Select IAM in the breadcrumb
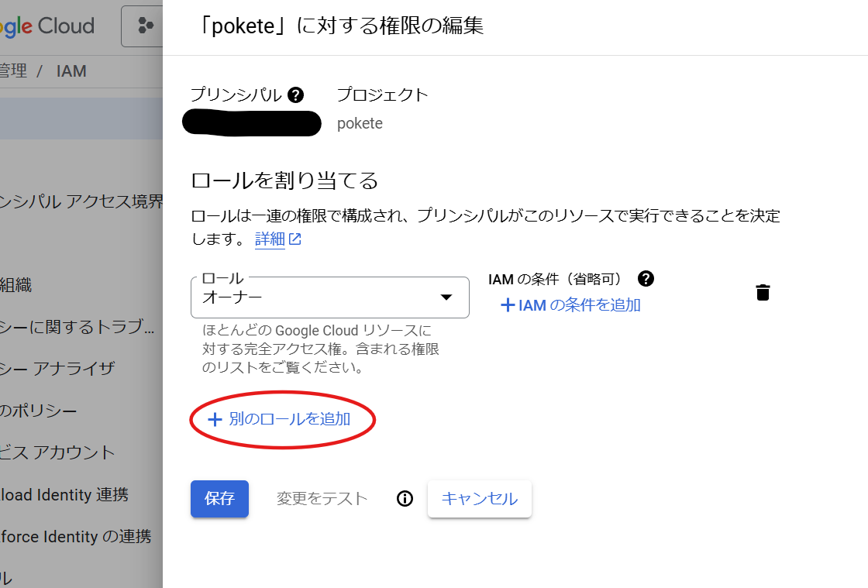This screenshot has height=588, width=868. pyautogui.click(x=71, y=71)
